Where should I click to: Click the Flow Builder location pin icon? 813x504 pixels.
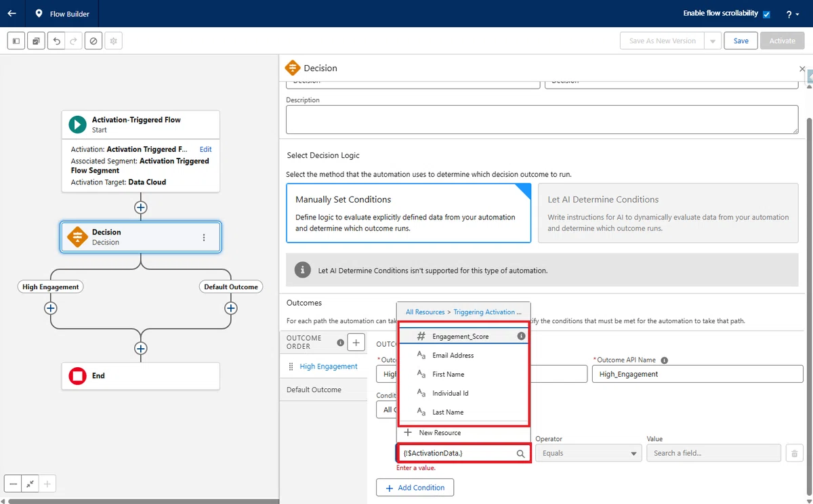coord(39,14)
